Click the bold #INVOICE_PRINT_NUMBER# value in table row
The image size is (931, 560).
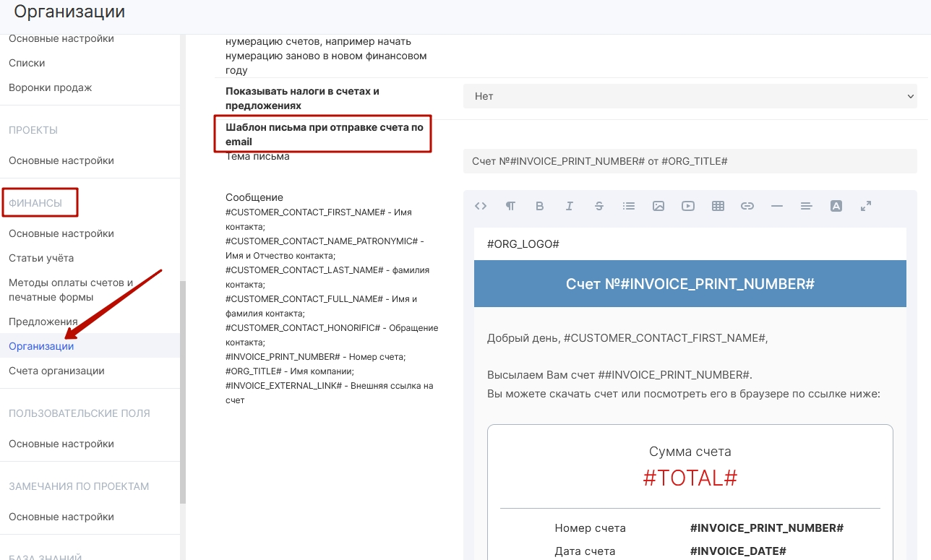click(767, 528)
